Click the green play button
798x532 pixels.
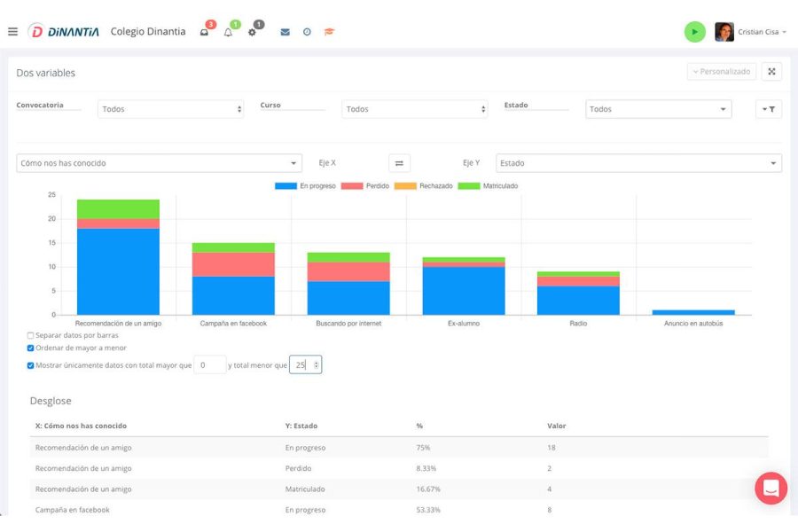click(x=694, y=32)
